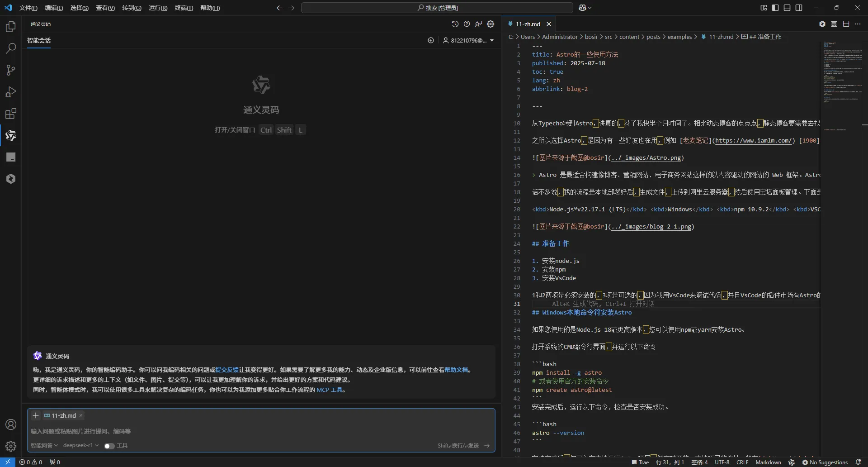Click the 提交反馈 link in welcome message
Viewport: 868px width, 467px height.
coord(227,370)
